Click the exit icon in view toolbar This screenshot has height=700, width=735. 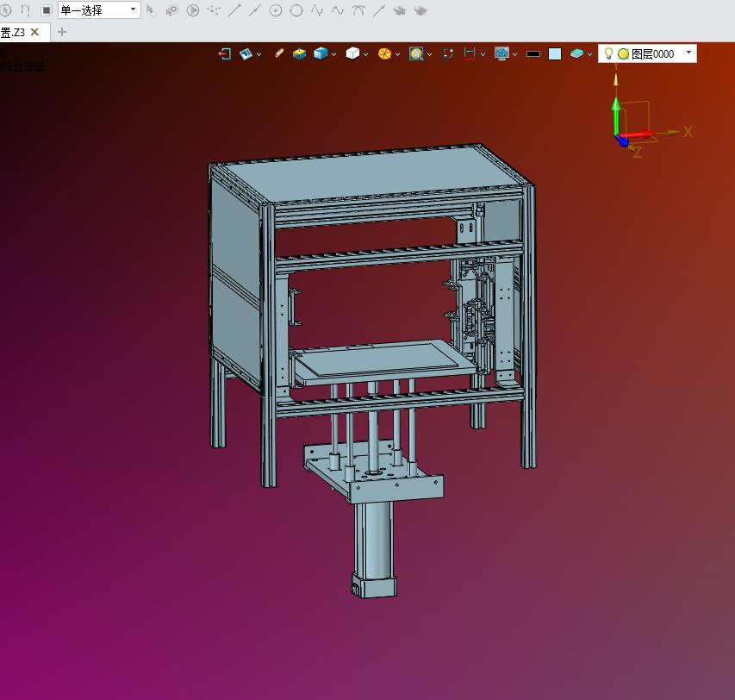[225, 53]
